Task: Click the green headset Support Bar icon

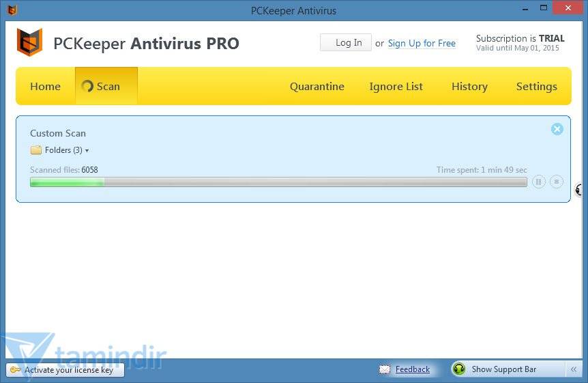Action: pos(459,369)
